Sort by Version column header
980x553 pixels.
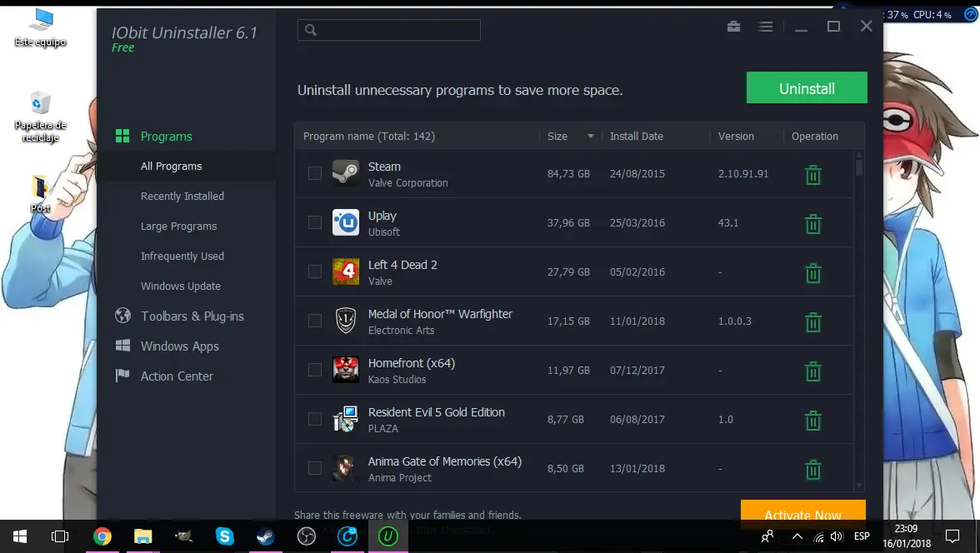736,137
